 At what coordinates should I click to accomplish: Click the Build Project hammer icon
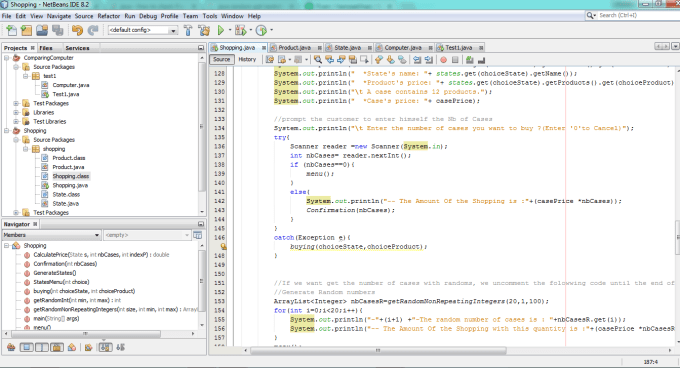[x=188, y=30]
